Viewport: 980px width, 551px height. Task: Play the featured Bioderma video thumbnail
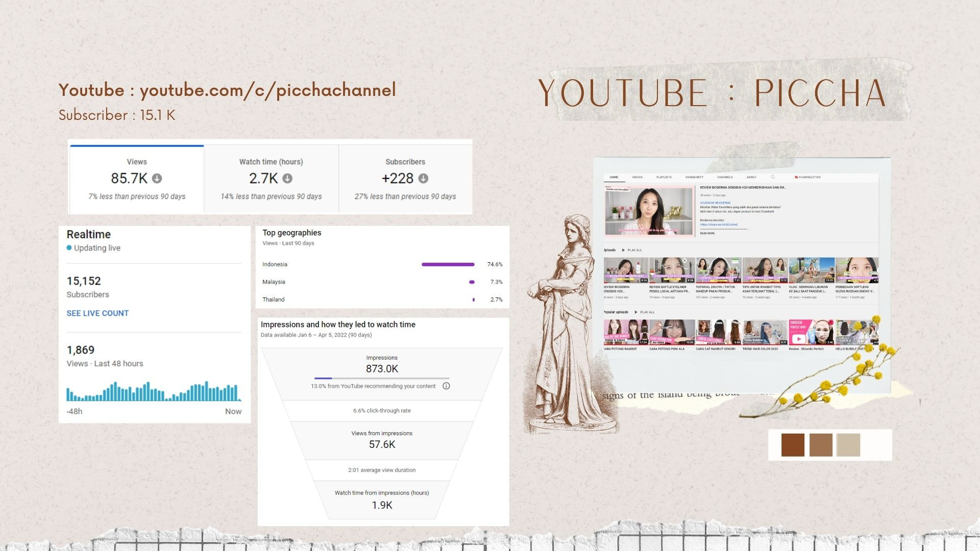click(x=649, y=211)
